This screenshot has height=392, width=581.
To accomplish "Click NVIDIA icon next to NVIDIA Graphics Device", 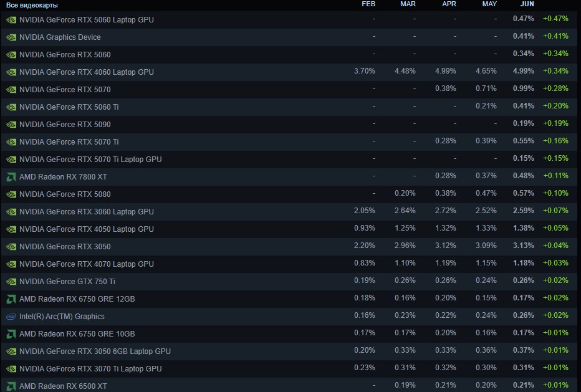I will click(11, 37).
